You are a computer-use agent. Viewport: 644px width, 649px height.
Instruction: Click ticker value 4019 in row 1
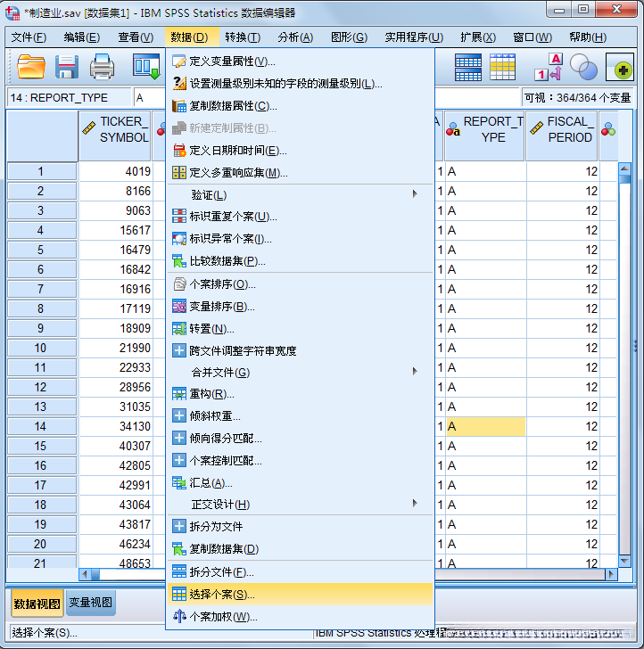point(116,171)
